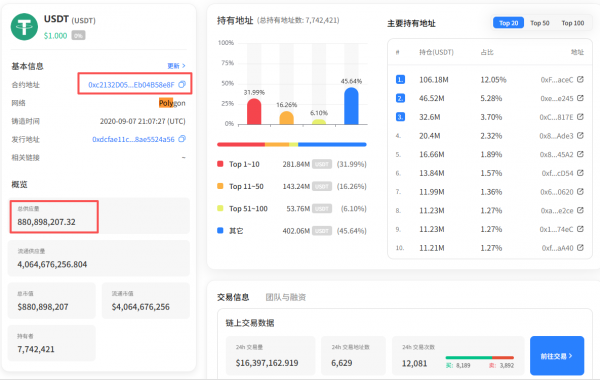Click rank 2 badge in holders list
Viewport: 600px width, 380px height.
[400, 98]
